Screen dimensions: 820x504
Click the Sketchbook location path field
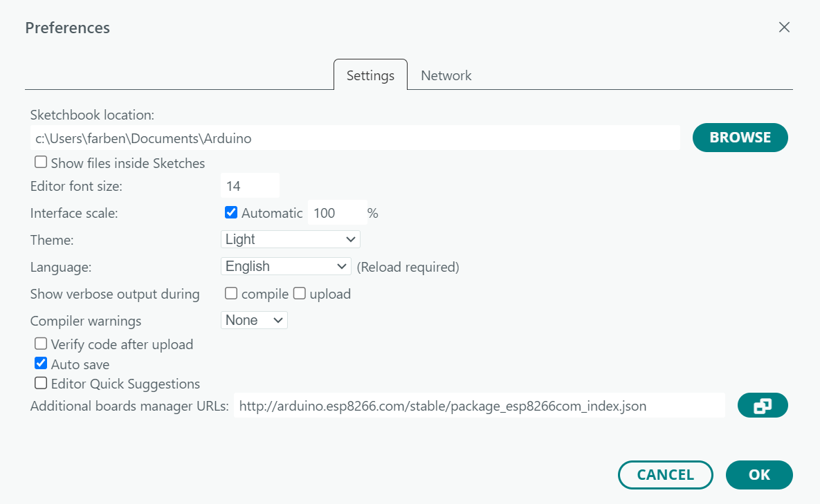click(355, 138)
